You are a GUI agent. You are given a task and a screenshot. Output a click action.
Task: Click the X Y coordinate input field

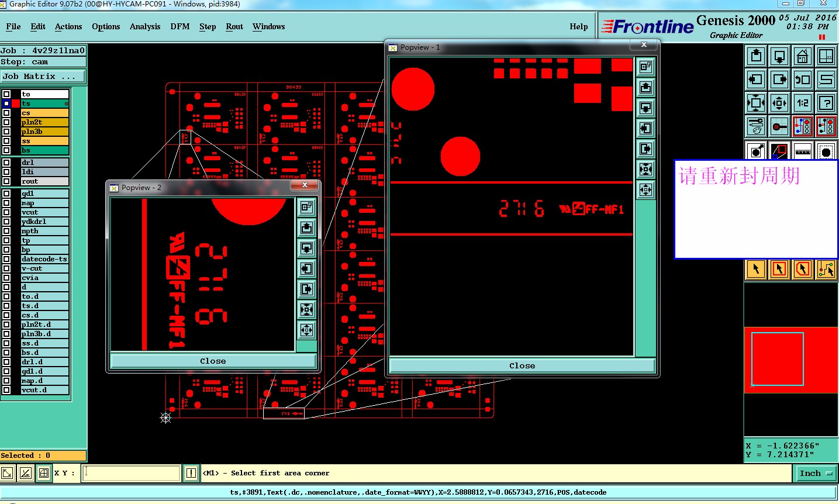point(132,473)
